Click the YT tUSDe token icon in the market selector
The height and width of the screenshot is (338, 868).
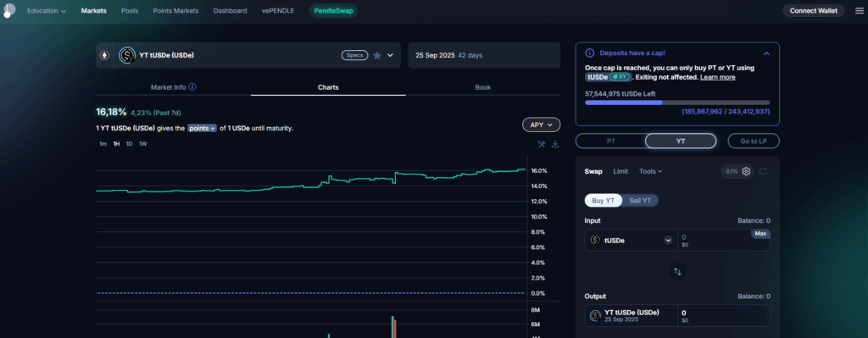tap(128, 55)
